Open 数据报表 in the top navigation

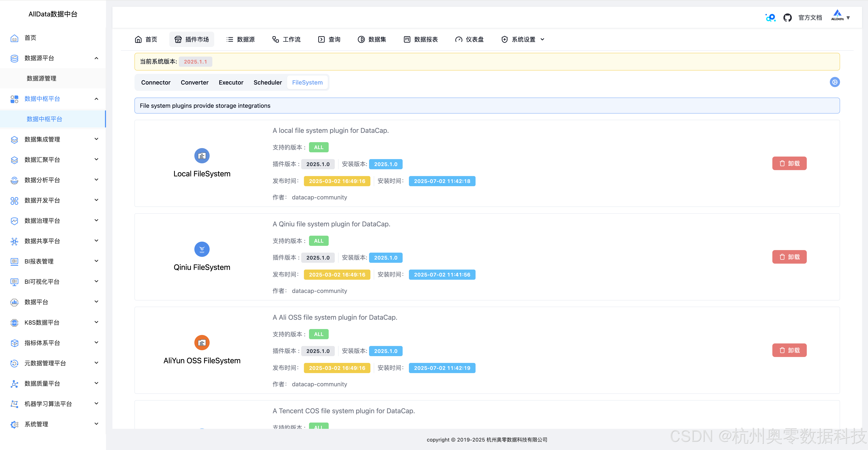tap(421, 39)
